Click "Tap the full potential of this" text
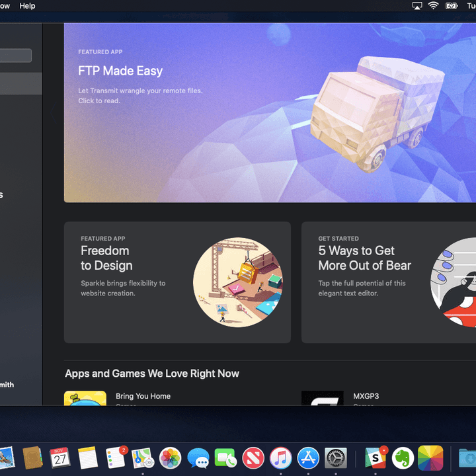476x476 pixels. (362, 283)
